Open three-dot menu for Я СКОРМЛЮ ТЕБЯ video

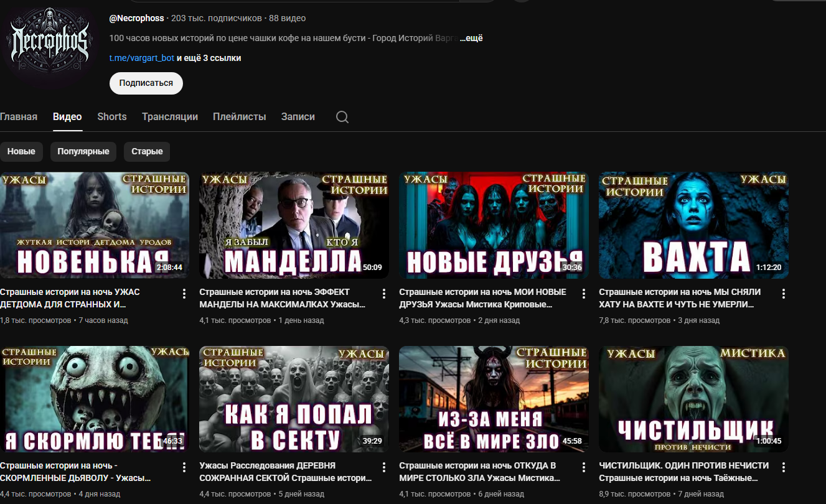tap(184, 467)
